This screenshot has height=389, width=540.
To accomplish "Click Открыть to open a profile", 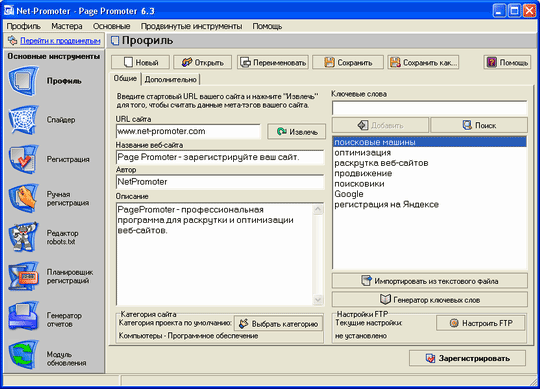I will click(x=202, y=63).
